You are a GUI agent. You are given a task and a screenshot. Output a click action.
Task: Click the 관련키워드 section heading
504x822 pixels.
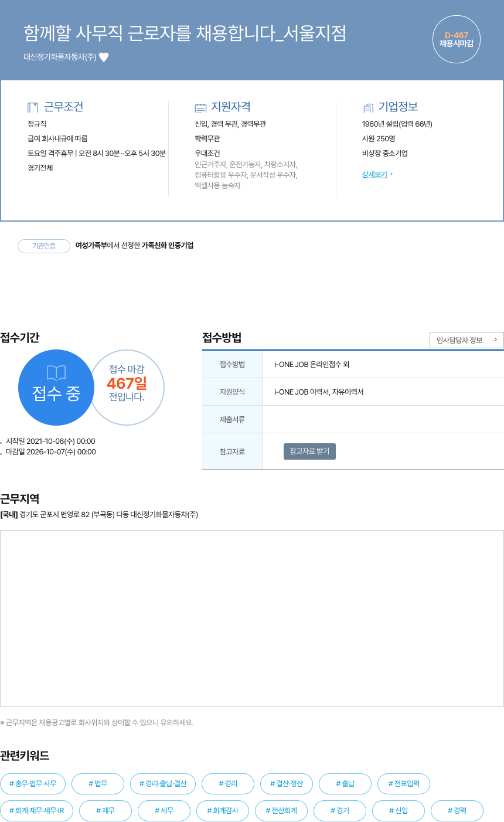[25, 755]
